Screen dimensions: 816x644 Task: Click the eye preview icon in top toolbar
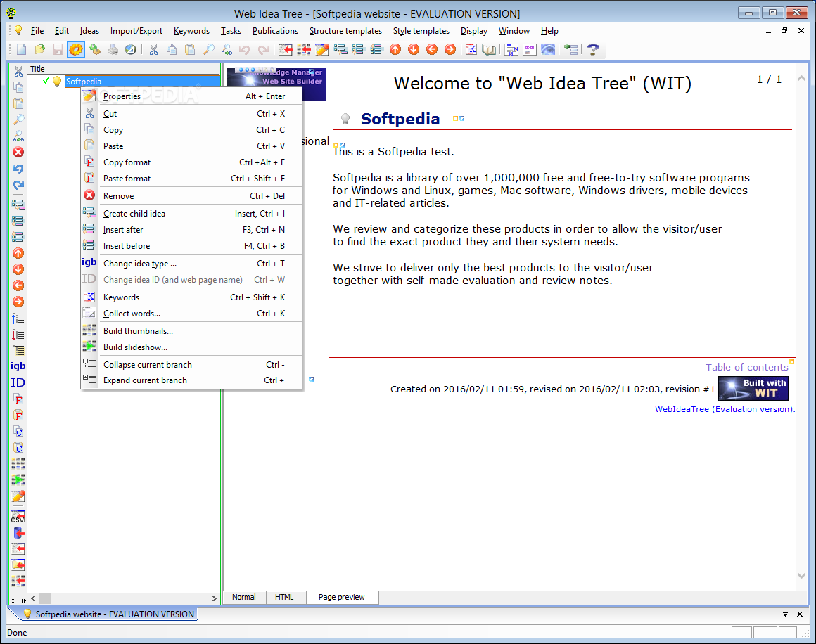pyautogui.click(x=548, y=49)
